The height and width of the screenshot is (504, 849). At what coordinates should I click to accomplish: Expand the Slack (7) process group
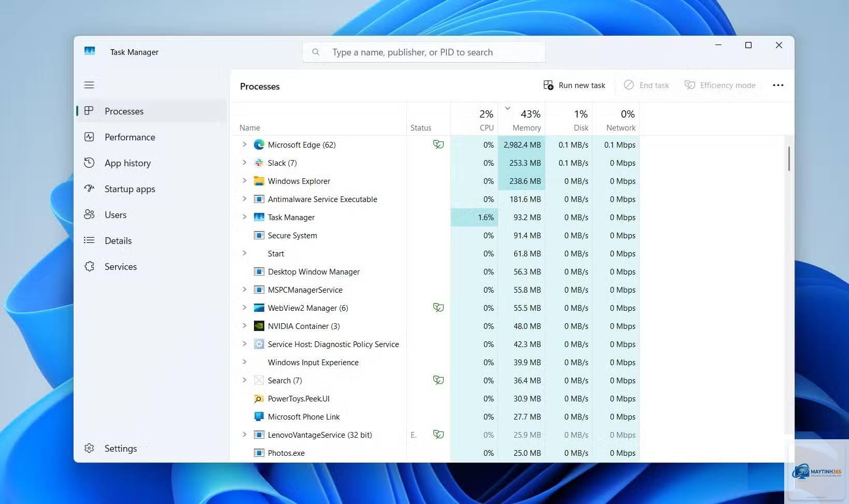coord(244,163)
